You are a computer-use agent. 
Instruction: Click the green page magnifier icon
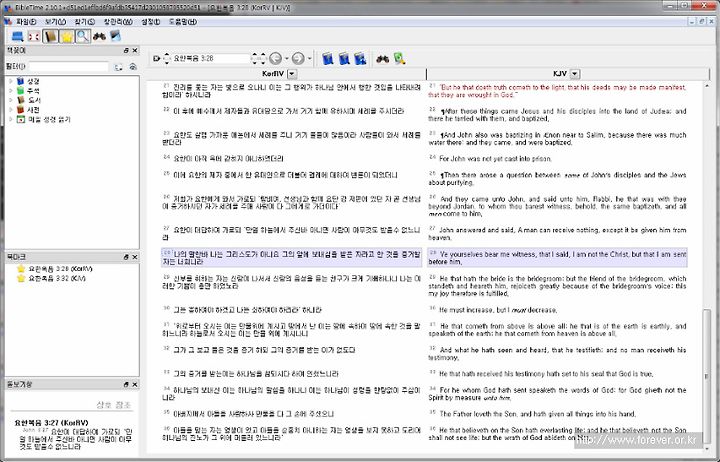click(x=399, y=58)
